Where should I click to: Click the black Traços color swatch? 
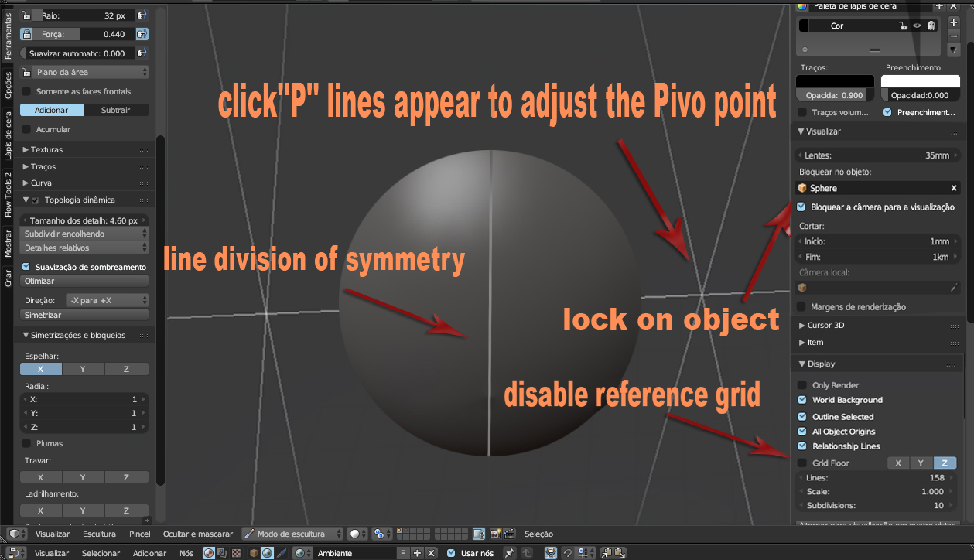click(836, 81)
